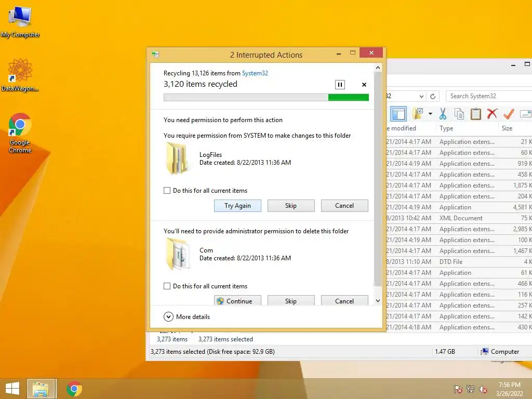Click Action Center flag tray icon
This screenshot has height=399, width=532.
click(x=458, y=389)
